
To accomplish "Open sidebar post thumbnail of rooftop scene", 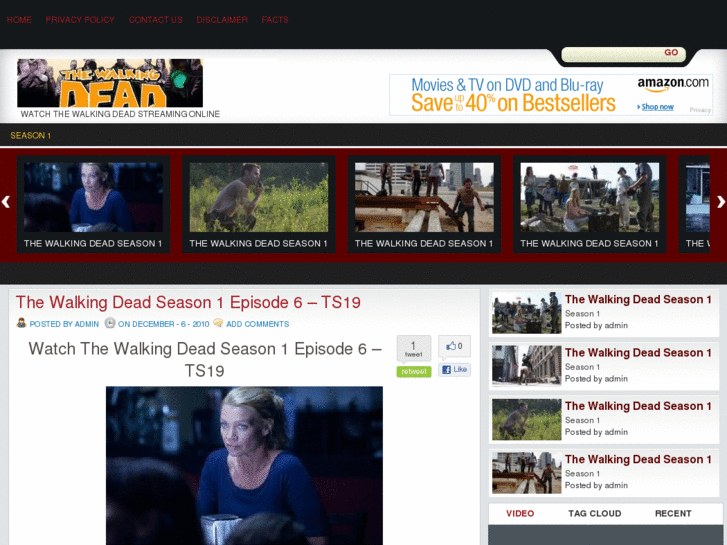I will [x=527, y=473].
